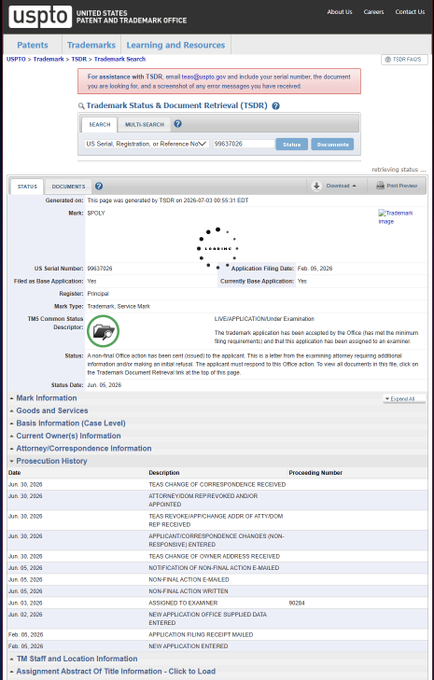The width and height of the screenshot is (434, 680).
Task: Expand the Goods and Services section
Action: click(52, 411)
